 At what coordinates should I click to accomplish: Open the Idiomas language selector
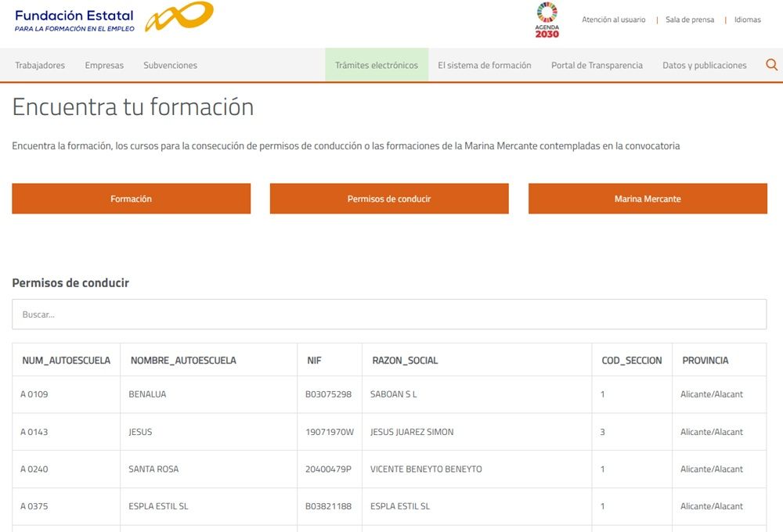point(746,19)
